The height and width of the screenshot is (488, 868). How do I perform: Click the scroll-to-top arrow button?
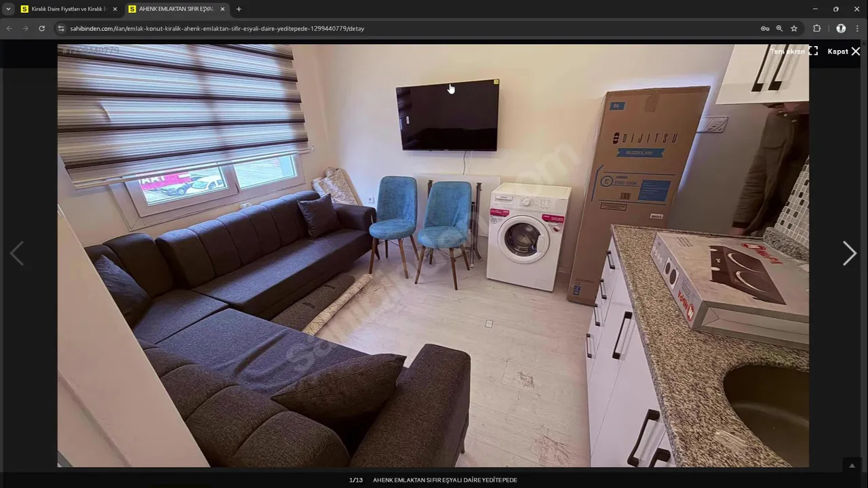click(x=852, y=466)
